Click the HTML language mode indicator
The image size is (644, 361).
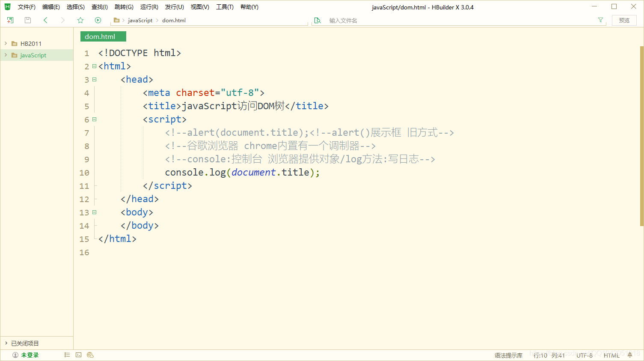pyautogui.click(x=611, y=355)
